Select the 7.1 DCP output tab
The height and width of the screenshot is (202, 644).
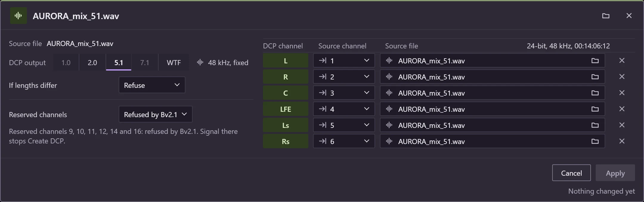click(145, 62)
